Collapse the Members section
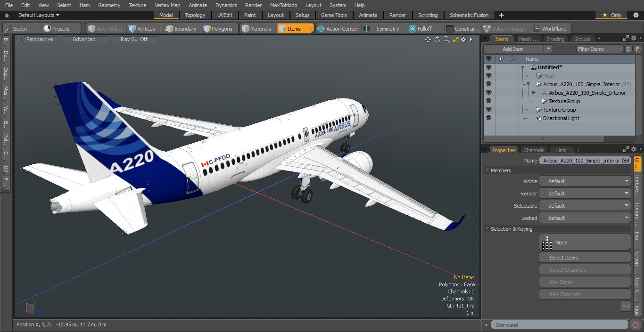 click(487, 170)
